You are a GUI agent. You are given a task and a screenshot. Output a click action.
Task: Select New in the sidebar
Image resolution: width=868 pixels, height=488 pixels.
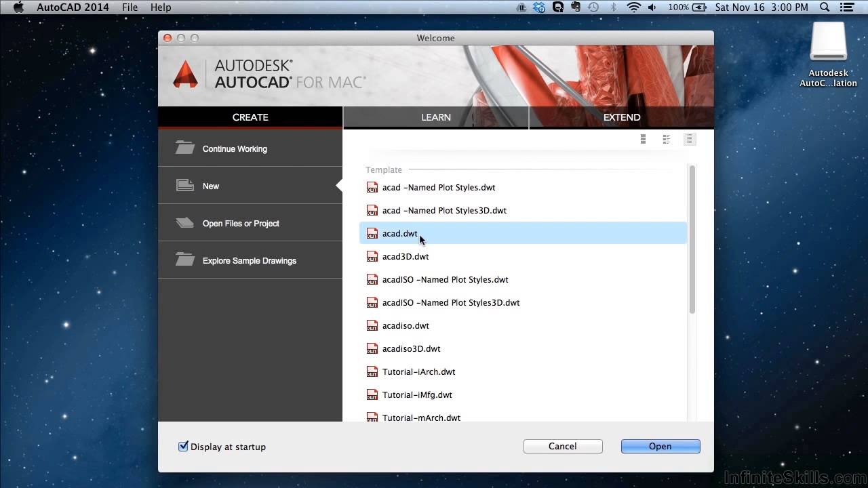250,186
